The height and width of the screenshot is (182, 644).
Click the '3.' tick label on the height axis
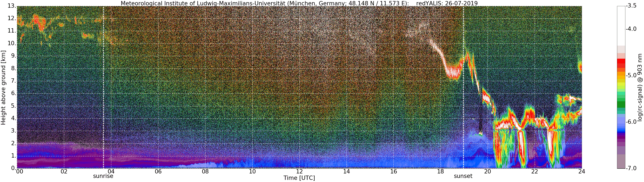point(13,131)
